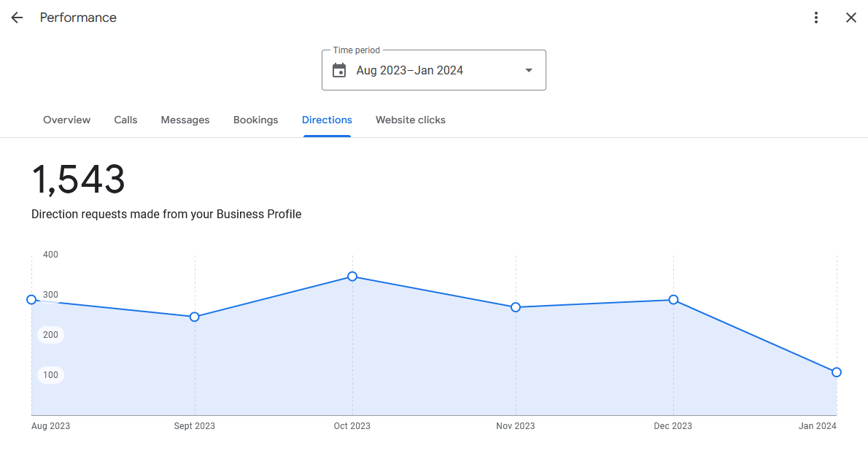Select the Nov 2023 data point

[516, 307]
